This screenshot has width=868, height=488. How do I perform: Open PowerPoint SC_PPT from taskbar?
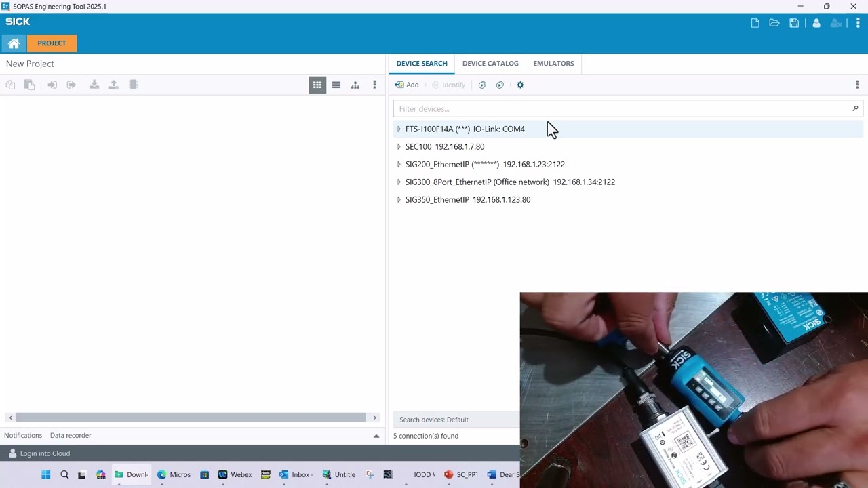click(x=461, y=474)
